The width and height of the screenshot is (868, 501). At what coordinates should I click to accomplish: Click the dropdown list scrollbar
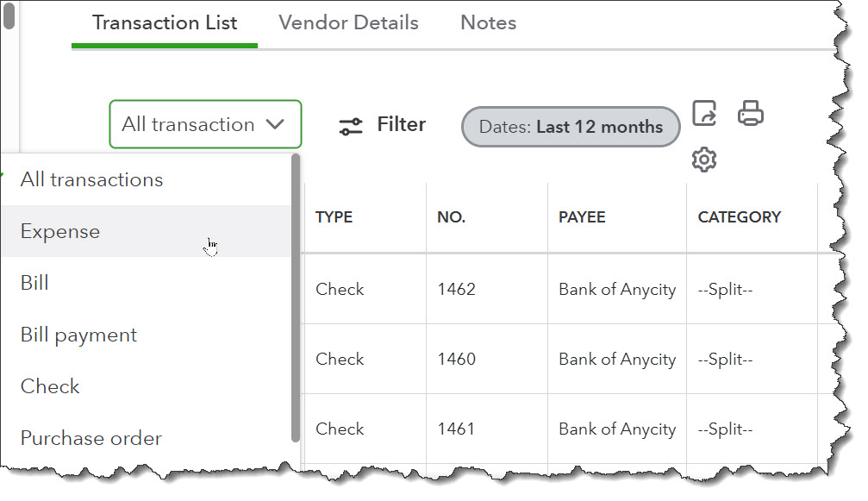point(296,293)
